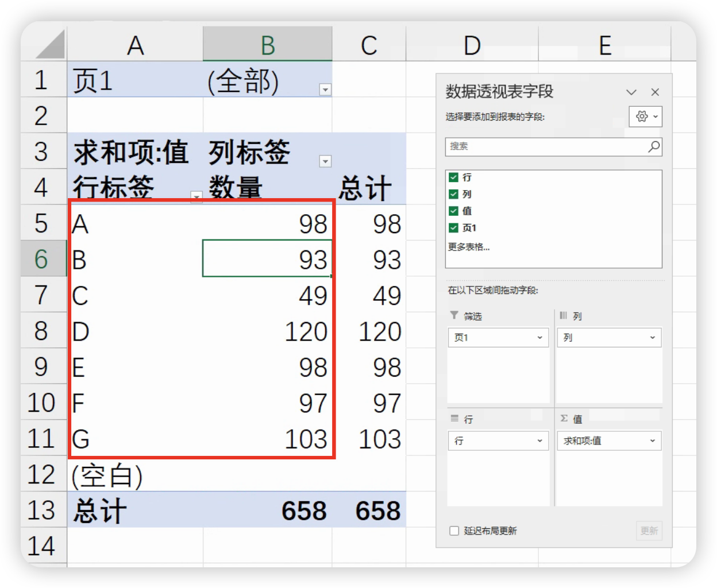Select column D header
The width and height of the screenshot is (717, 588).
[x=472, y=44]
